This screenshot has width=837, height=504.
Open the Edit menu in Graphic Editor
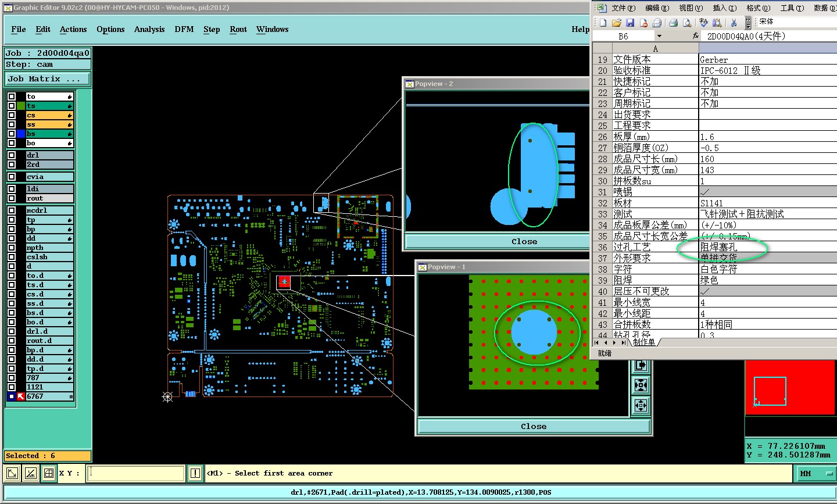pos(43,29)
